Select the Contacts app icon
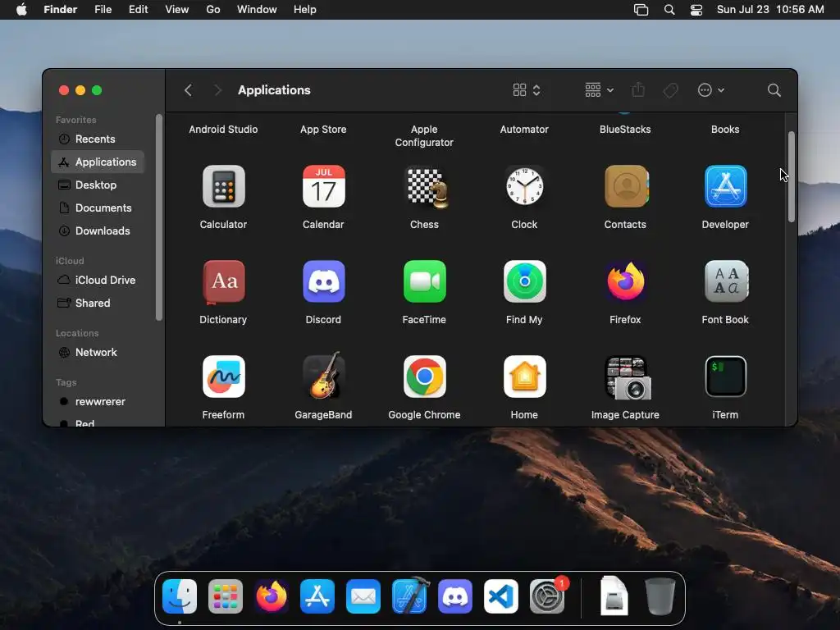Viewport: 840px width, 630px height. [x=625, y=186]
